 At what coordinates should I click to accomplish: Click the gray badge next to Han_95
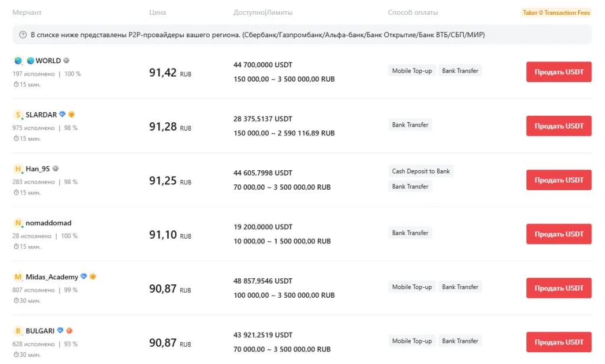click(x=56, y=168)
